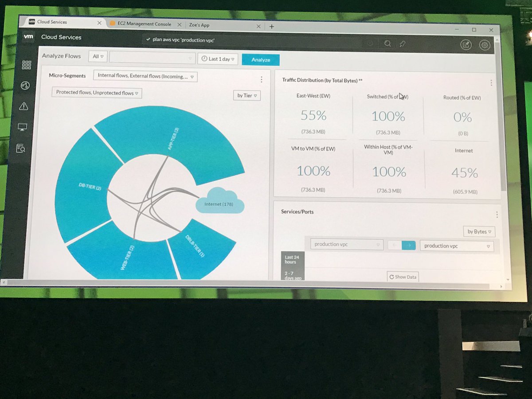Screen dimensions: 532x399
Task: Open the destination production vpc dropdown
Action: click(457, 246)
